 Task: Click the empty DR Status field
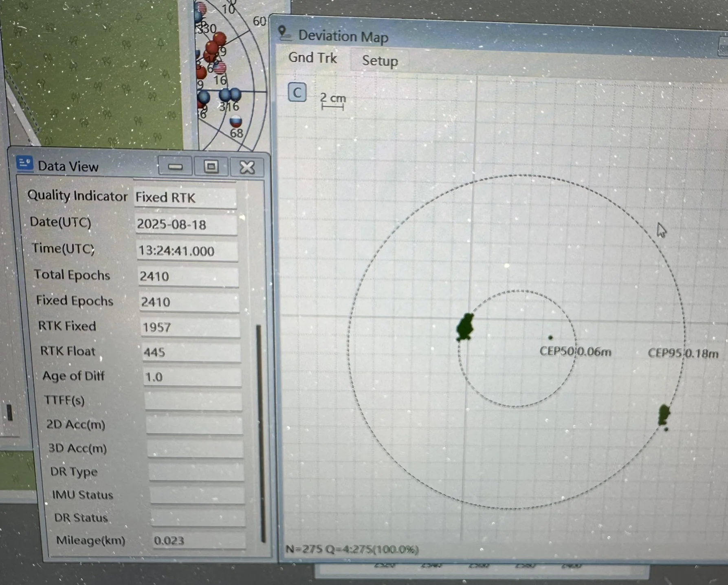click(198, 518)
